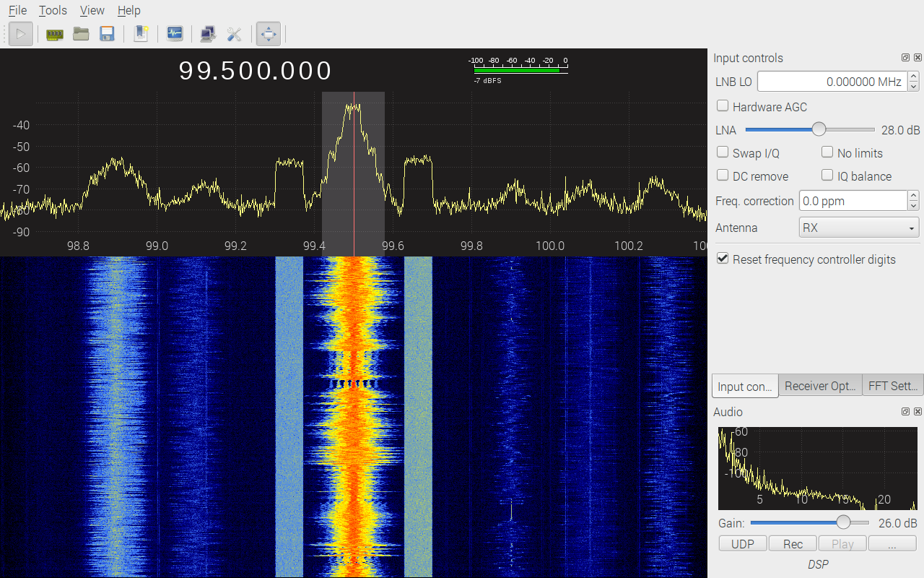This screenshot has height=578, width=924.
Task: Click the save settings floppy icon
Action: (108, 34)
